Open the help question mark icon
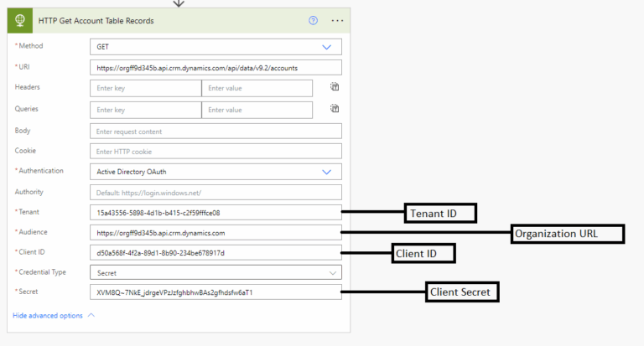 (x=313, y=20)
